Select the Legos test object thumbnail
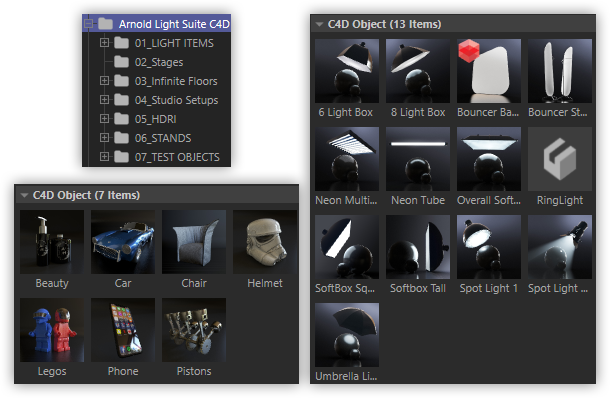The width and height of the screenshot is (610, 398). (52, 330)
